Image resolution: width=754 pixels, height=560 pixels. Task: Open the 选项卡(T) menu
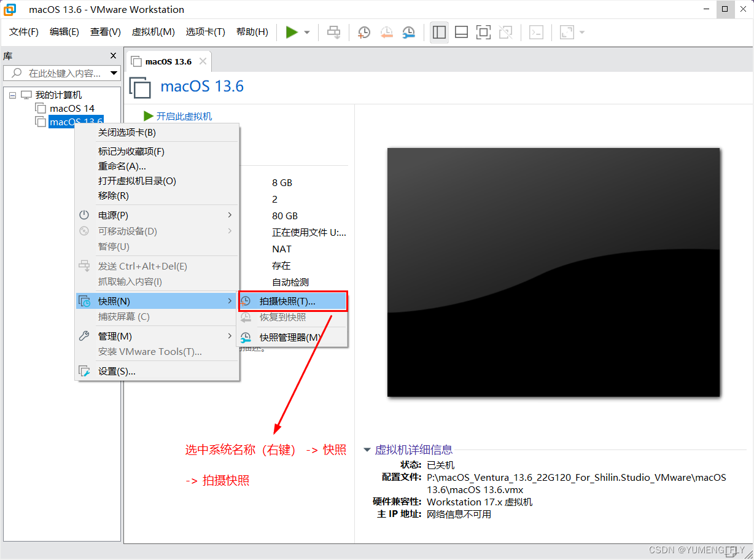[206, 32]
